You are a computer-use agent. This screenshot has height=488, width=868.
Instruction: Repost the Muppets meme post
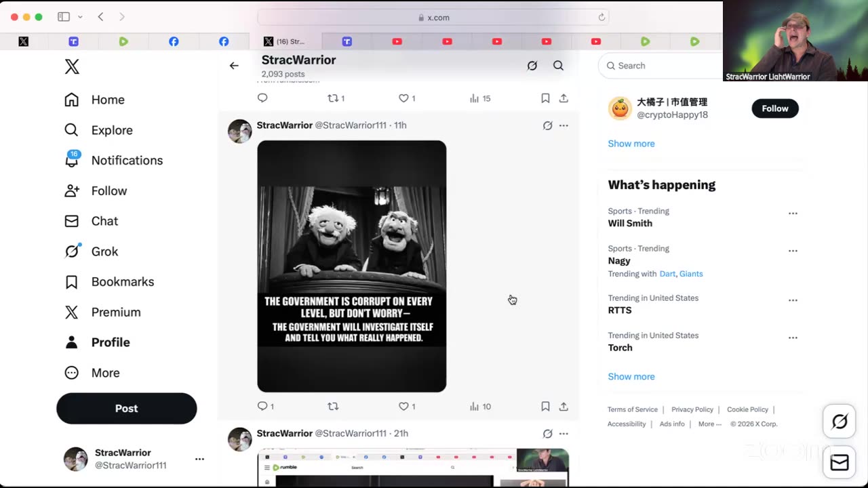[x=333, y=407]
